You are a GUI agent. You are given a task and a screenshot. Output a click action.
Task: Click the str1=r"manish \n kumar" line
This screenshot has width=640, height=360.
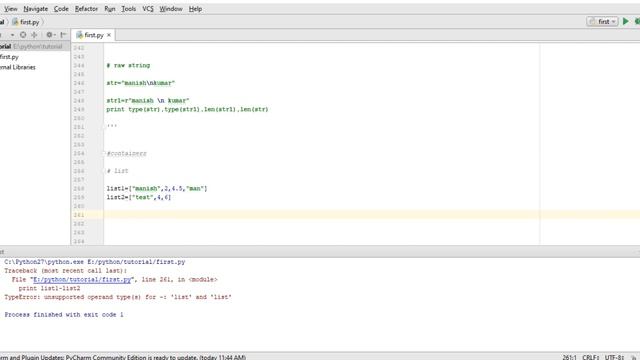point(148,100)
